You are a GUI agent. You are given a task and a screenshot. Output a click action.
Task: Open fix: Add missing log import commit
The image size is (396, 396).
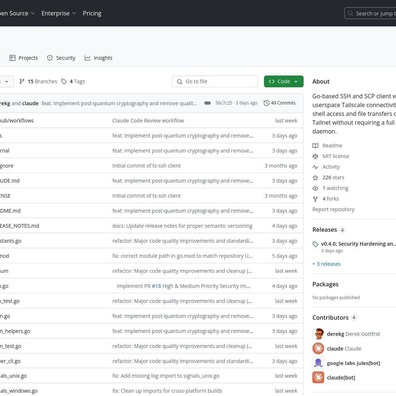click(166, 376)
